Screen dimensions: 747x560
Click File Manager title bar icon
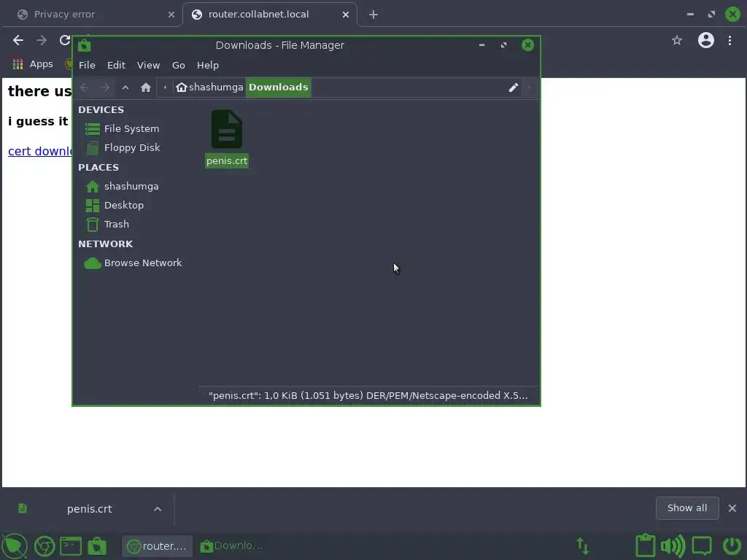coord(85,45)
